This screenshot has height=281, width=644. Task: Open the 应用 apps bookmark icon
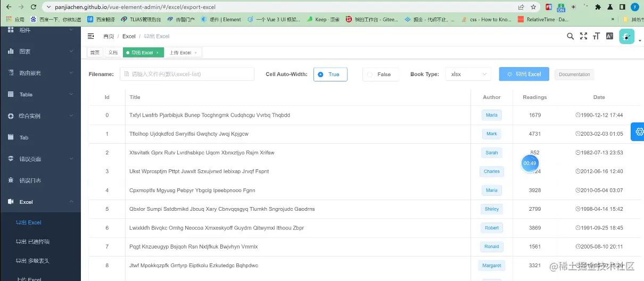pos(9,19)
